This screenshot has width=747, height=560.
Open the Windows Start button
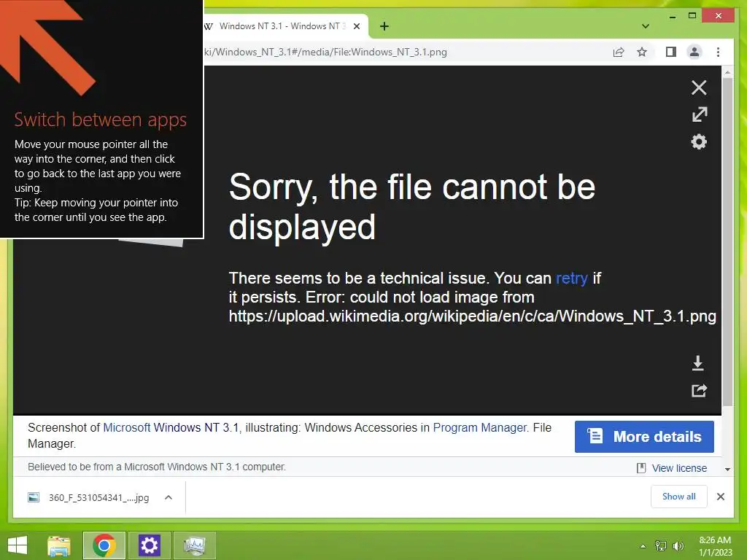pyautogui.click(x=18, y=545)
